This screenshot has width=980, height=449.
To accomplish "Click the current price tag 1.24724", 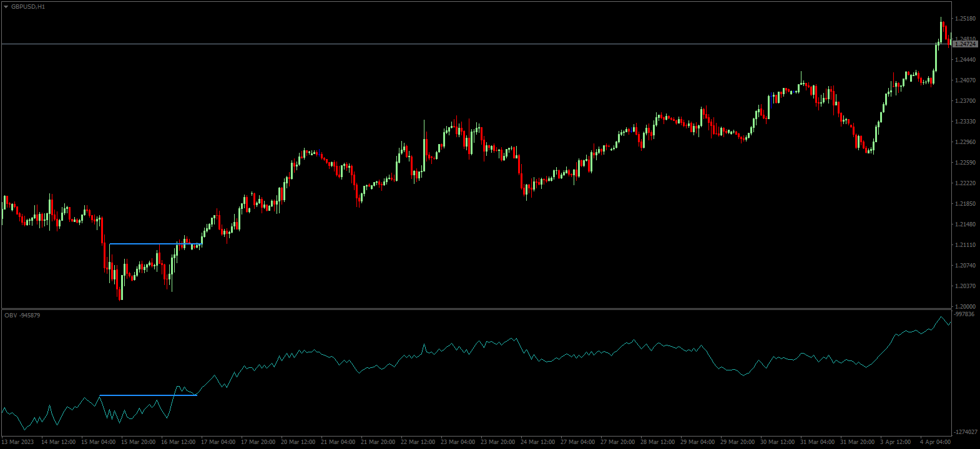I will tap(965, 44).
